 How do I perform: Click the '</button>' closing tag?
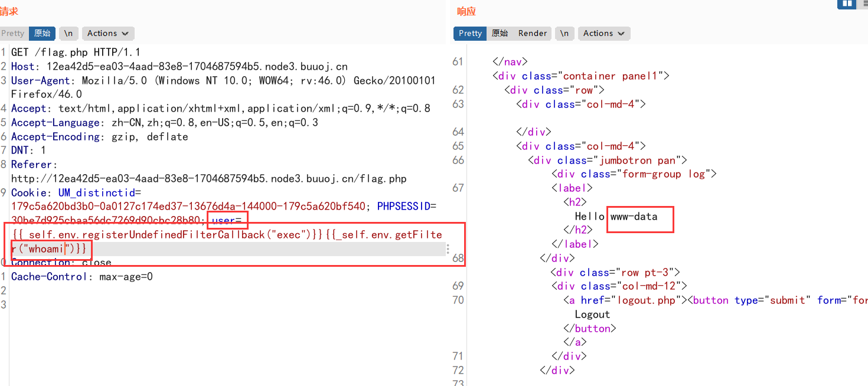coord(589,329)
